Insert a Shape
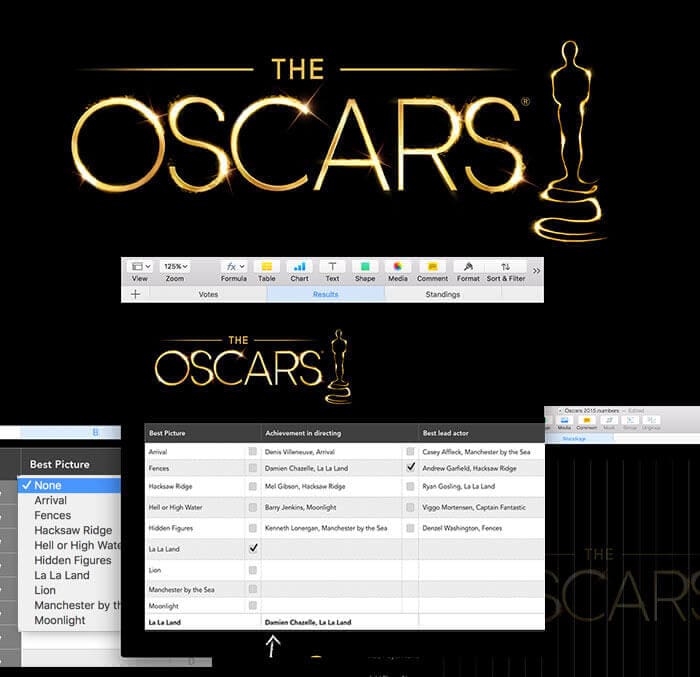Image resolution: width=700 pixels, height=677 pixels. [365, 267]
